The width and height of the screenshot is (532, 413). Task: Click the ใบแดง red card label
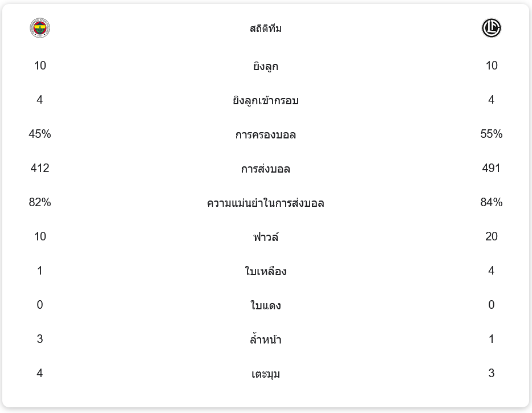point(266,305)
